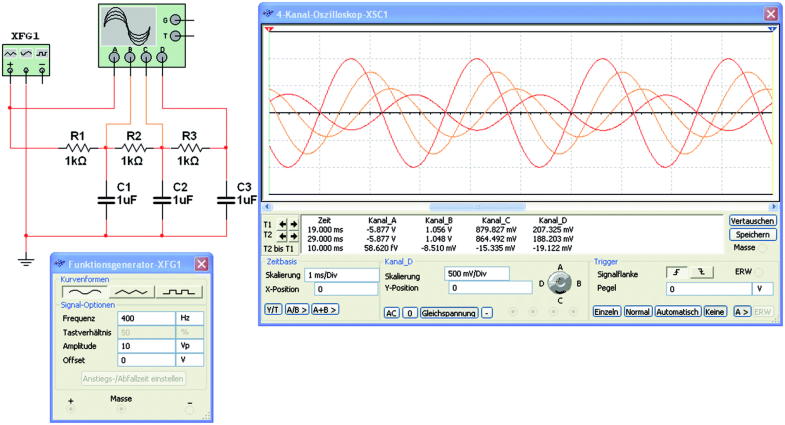This screenshot has width=785, height=425.
Task: Select the square waveform in Funktionsgenerator
Action: tap(179, 292)
